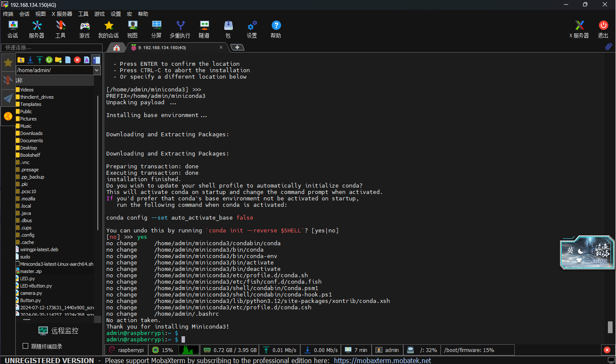The width and height of the screenshot is (616, 364).
Task: Select Miniconda3-latest-Linux-aarch64.sh file
Action: [56, 264]
